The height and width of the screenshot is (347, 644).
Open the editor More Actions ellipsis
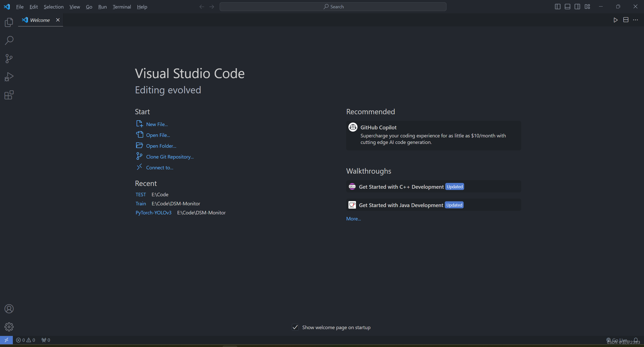(x=635, y=20)
